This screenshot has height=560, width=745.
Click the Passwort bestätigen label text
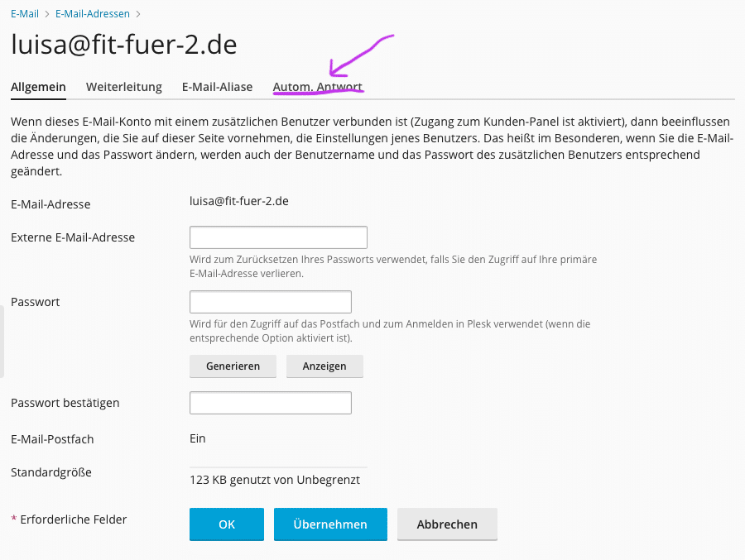[x=65, y=403]
